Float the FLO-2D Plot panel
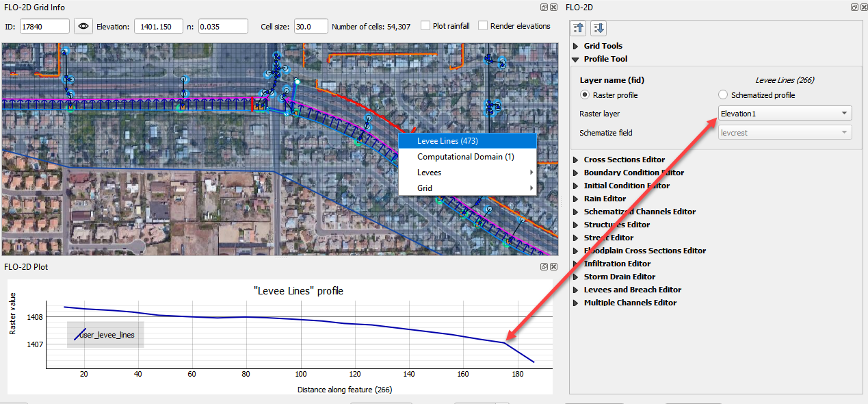Image resolution: width=868 pixels, height=404 pixels. [544, 266]
